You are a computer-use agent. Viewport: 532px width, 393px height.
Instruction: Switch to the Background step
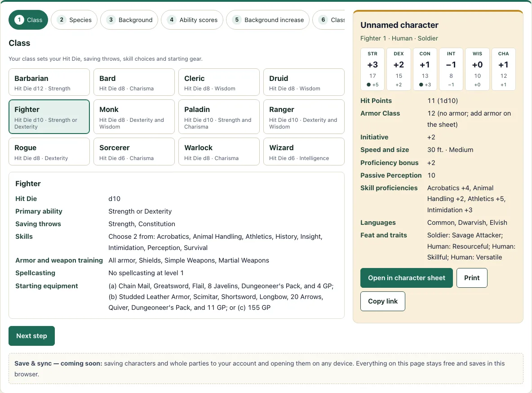pyautogui.click(x=129, y=20)
